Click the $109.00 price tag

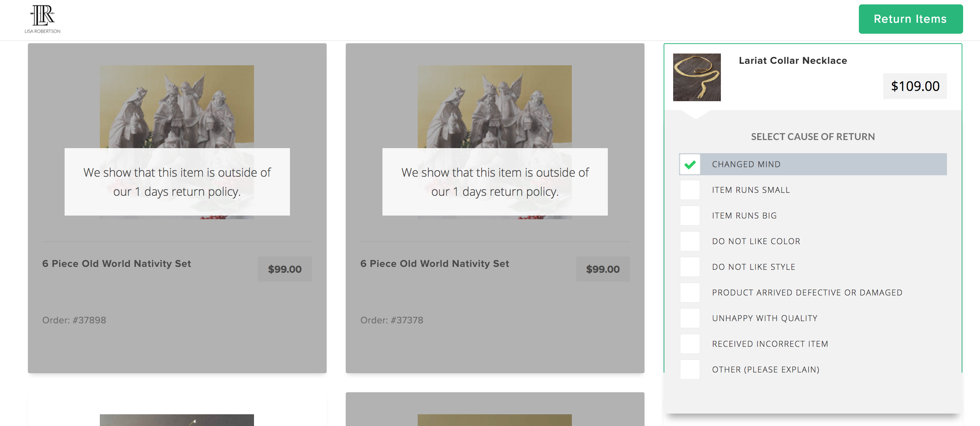915,86
